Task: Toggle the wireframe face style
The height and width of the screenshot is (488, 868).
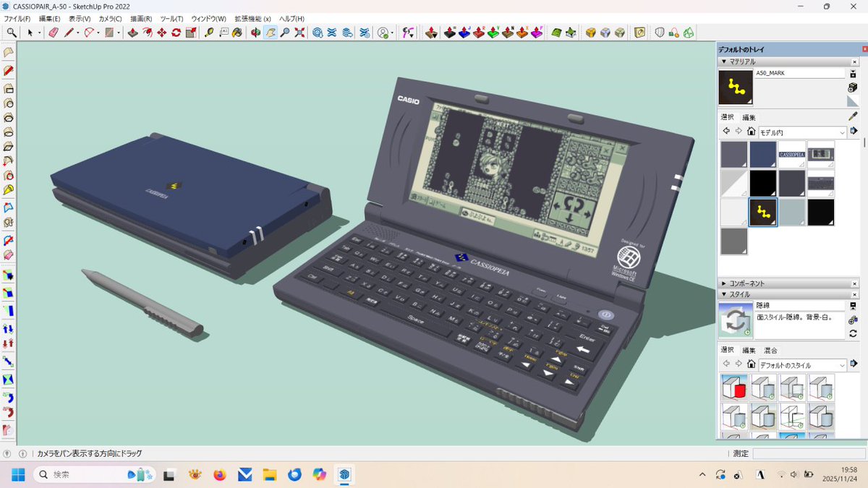Action: [x=618, y=33]
